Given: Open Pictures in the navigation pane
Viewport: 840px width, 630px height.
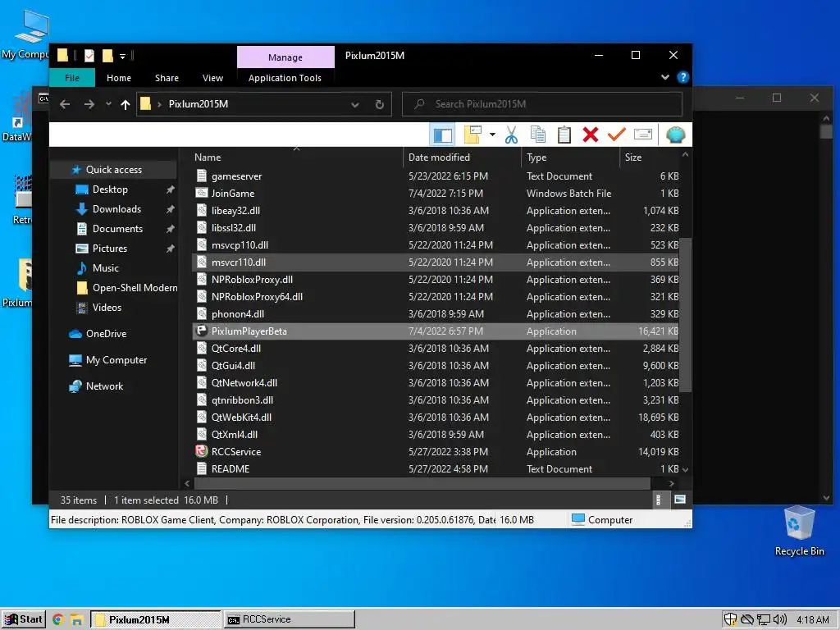Looking at the screenshot, I should click(109, 249).
